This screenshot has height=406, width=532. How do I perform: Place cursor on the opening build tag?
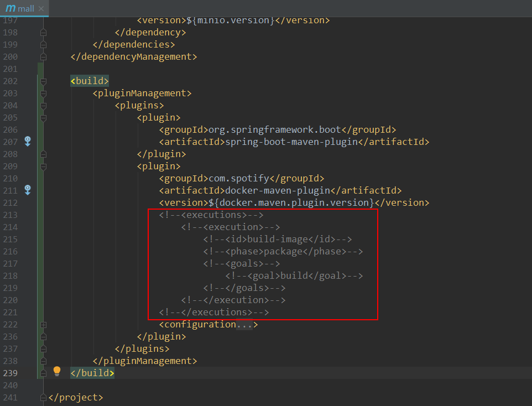90,81
